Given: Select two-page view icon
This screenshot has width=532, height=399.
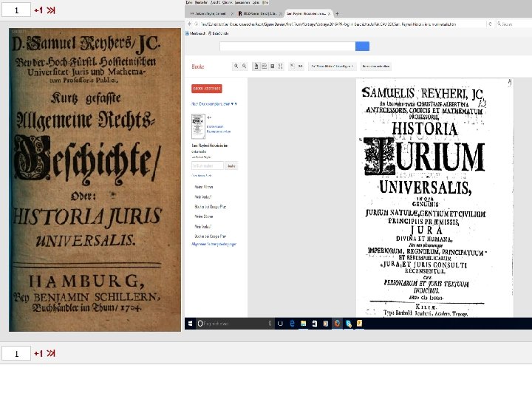Looking at the screenshot, I should (x=265, y=66).
